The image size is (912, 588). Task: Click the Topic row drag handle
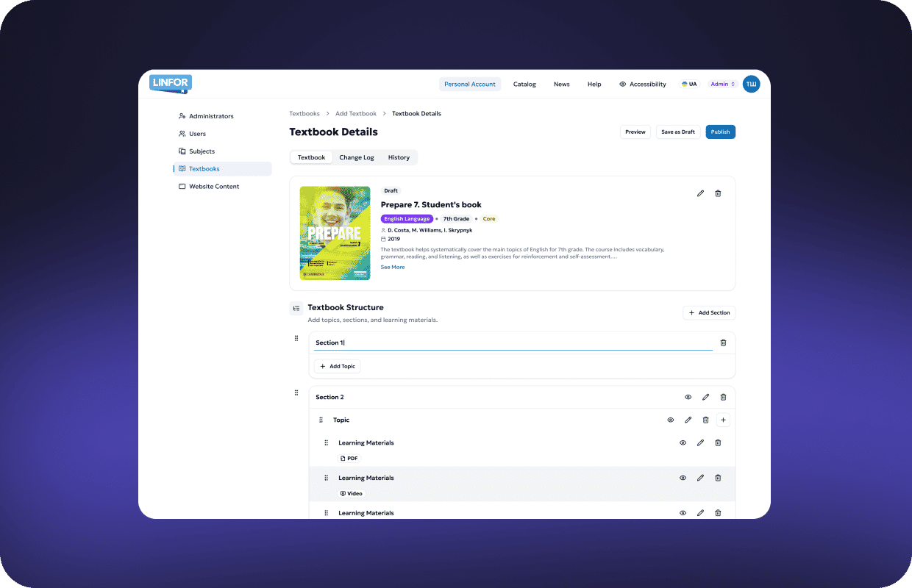(x=321, y=420)
